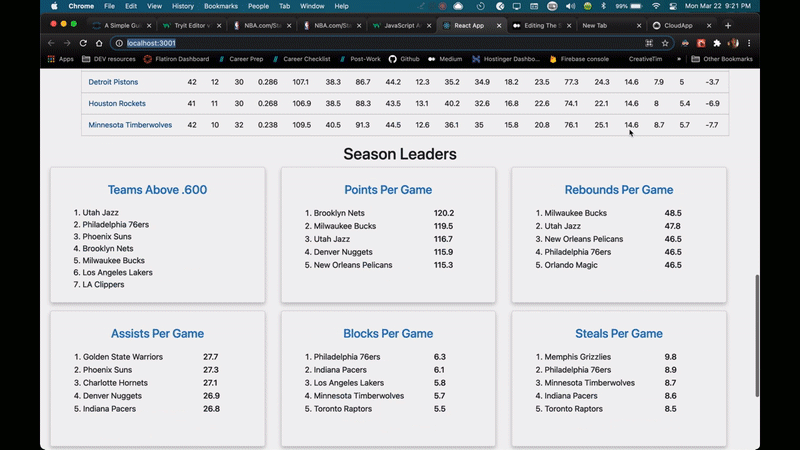The height and width of the screenshot is (450, 800).
Task: Open Time Machine icon in menu bar
Action: [480, 6]
